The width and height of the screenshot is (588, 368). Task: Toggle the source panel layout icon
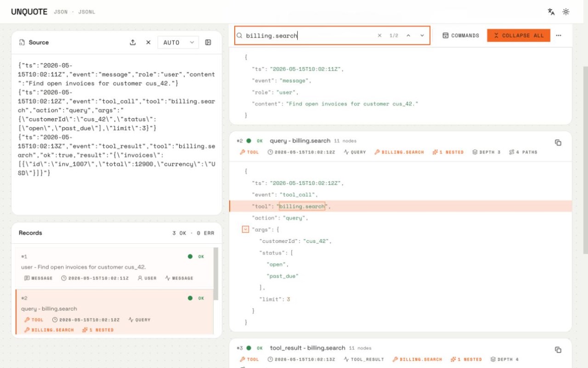[x=208, y=42]
